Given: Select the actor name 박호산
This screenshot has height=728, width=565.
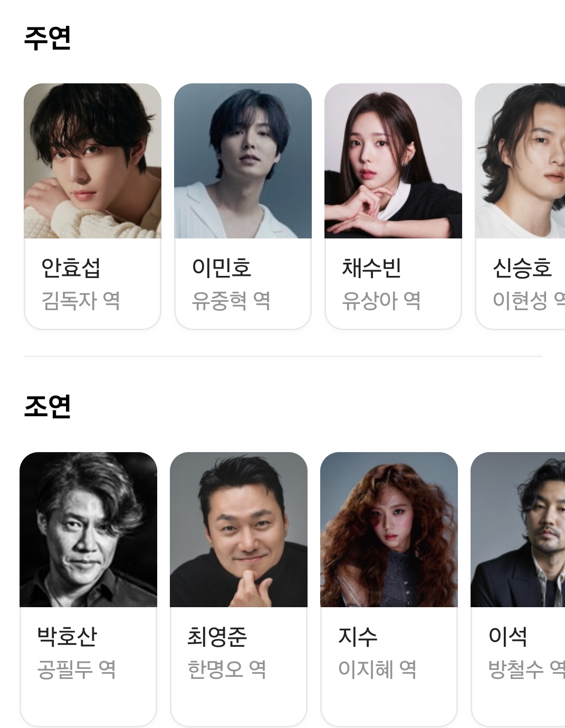Looking at the screenshot, I should (67, 636).
